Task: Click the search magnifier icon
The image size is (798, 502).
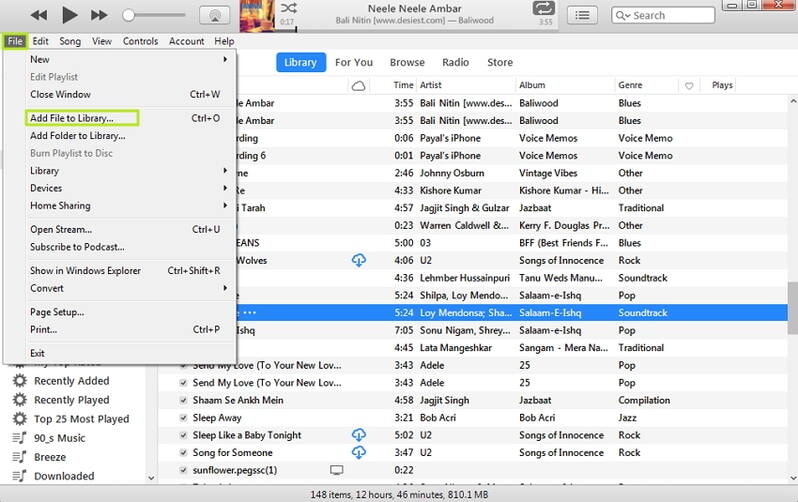Action: [x=620, y=15]
